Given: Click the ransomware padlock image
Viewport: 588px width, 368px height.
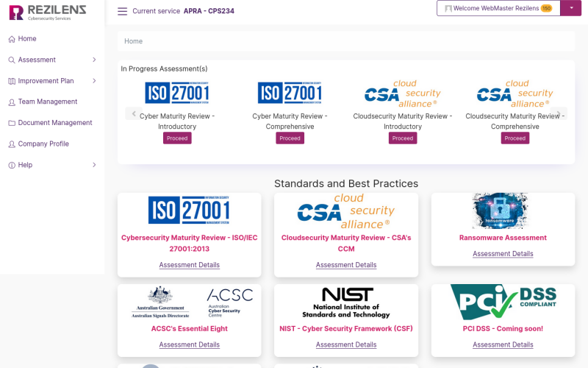Looking at the screenshot, I should point(500,210).
